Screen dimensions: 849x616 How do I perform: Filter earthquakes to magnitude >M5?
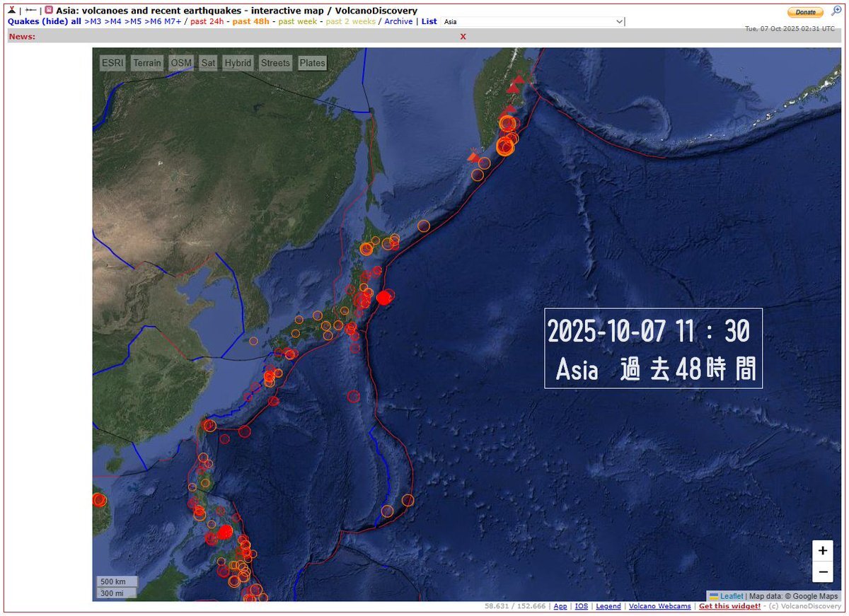tap(132, 21)
